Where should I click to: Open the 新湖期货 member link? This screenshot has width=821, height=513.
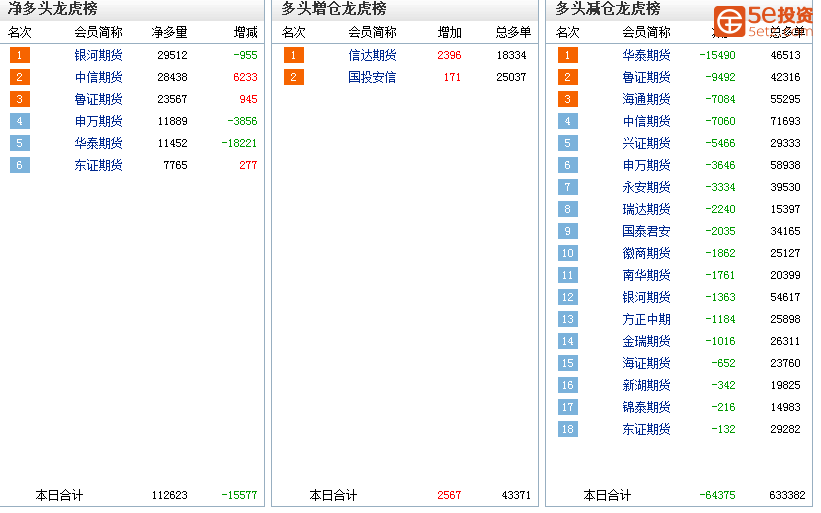[646, 385]
